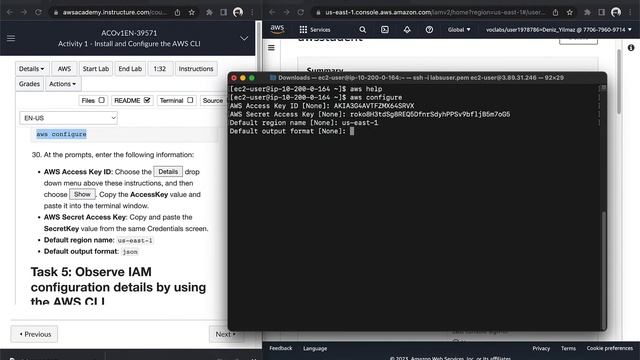The height and width of the screenshot is (360, 640).
Task: Toggle side panel icon in right browser
Action: [601, 12]
